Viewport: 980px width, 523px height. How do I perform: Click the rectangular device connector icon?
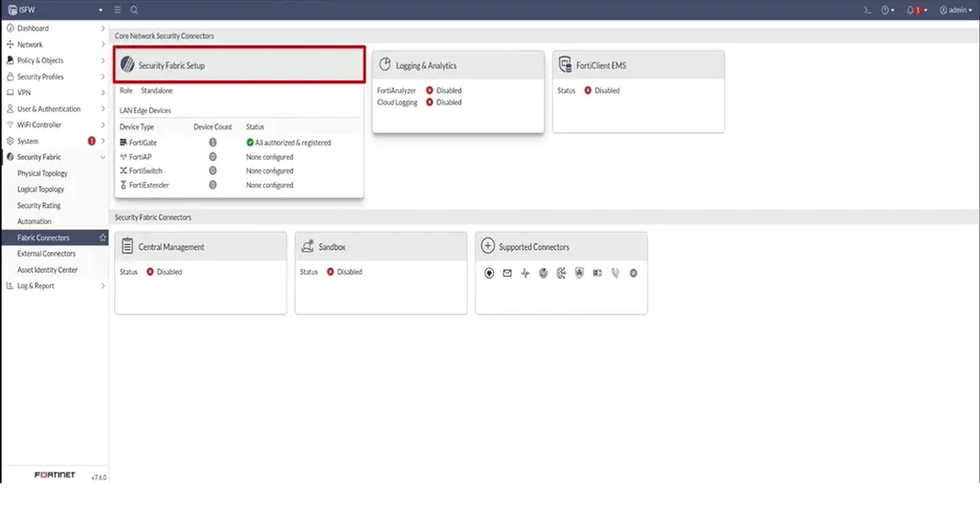pos(597,273)
